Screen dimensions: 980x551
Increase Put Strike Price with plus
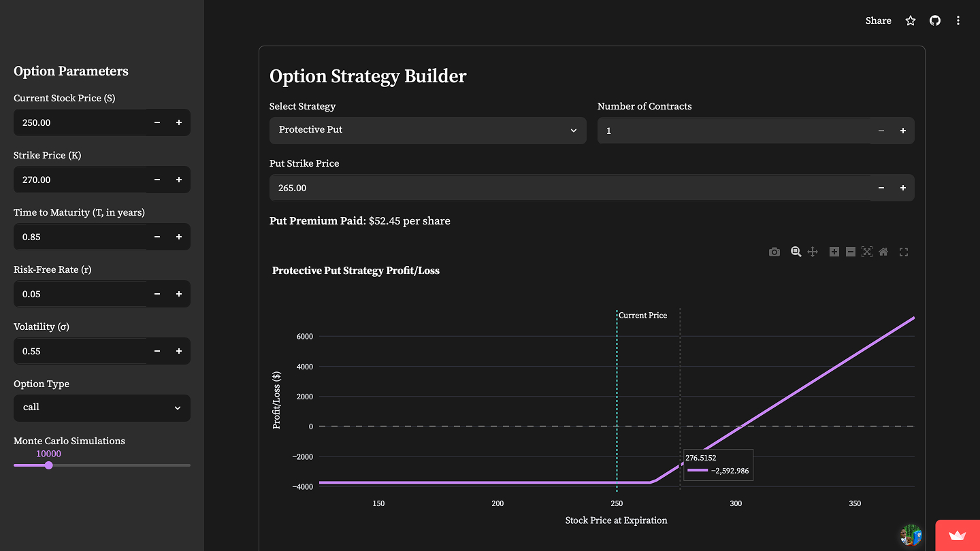tap(903, 188)
